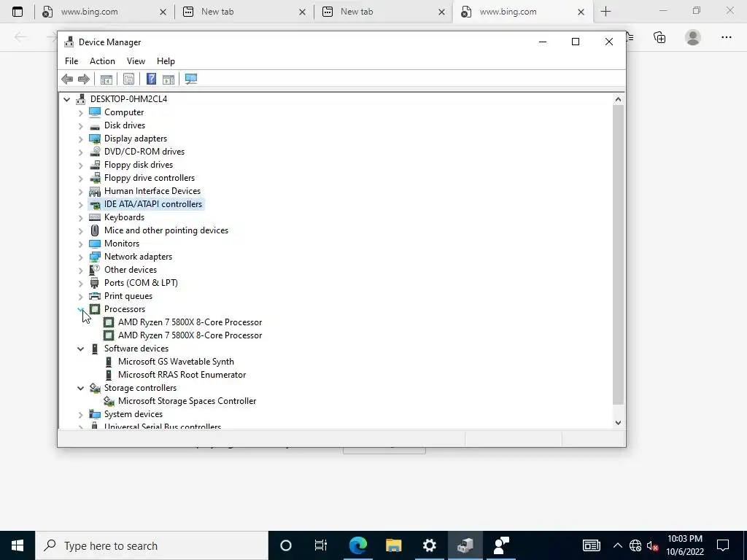The height and width of the screenshot is (560, 747).
Task: Open the Windows Start menu
Action: click(x=18, y=545)
